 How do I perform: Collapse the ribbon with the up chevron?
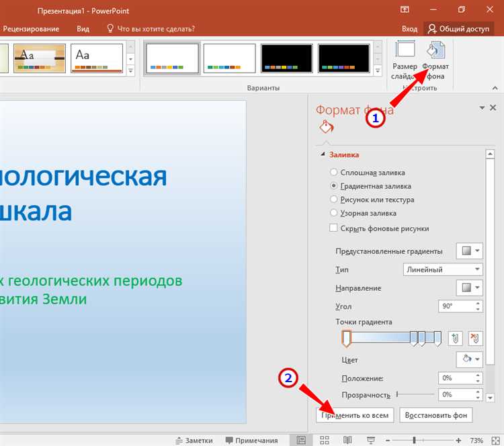(x=495, y=88)
